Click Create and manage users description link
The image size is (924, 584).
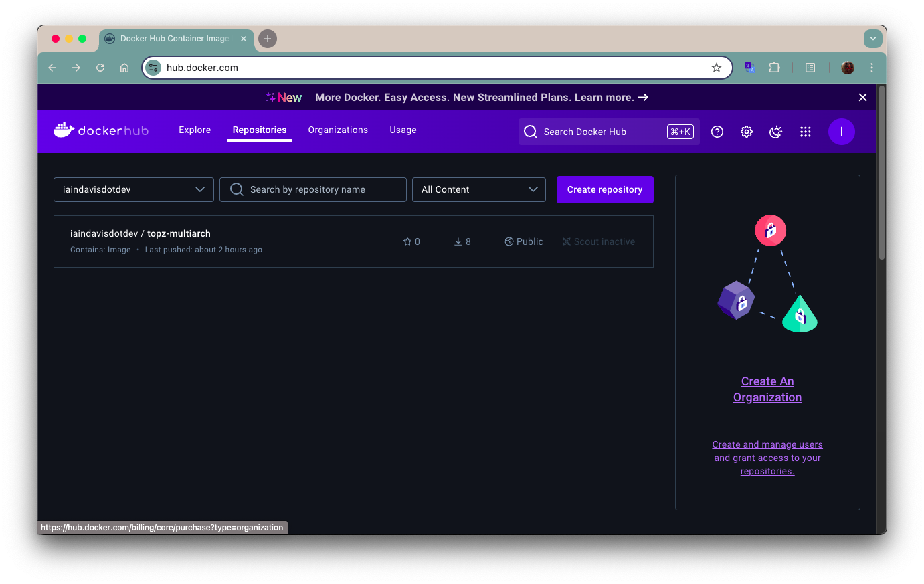(767, 458)
